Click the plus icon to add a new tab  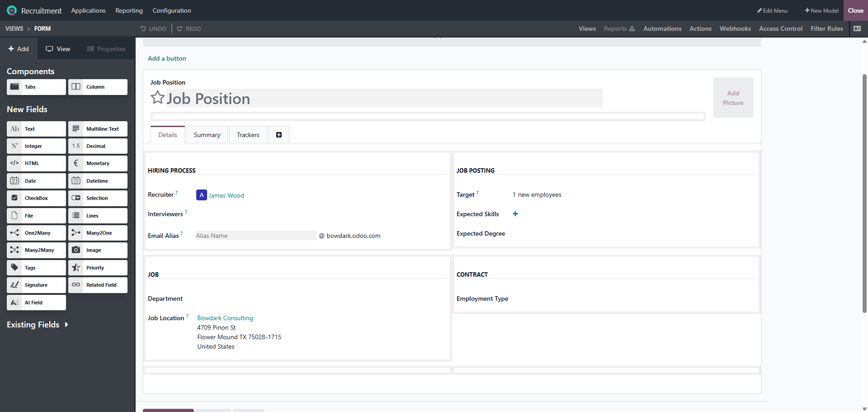point(279,135)
